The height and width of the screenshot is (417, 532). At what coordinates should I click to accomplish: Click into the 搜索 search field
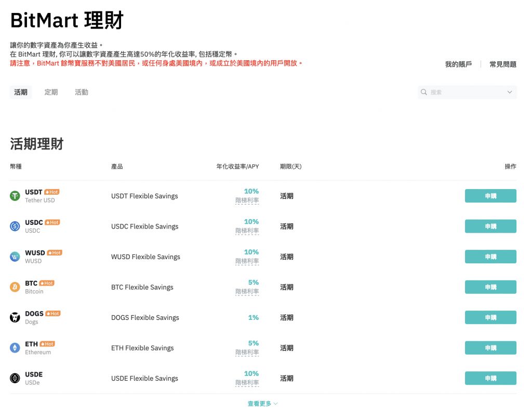[x=465, y=92]
